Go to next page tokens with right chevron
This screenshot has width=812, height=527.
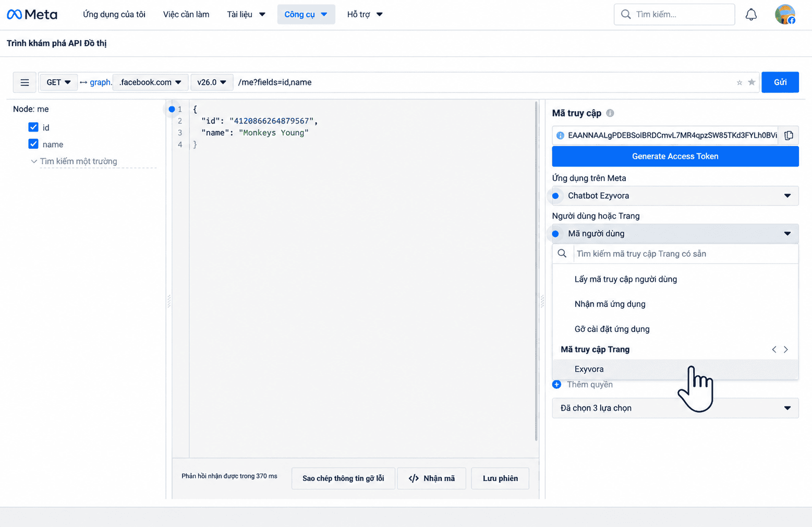click(x=786, y=350)
